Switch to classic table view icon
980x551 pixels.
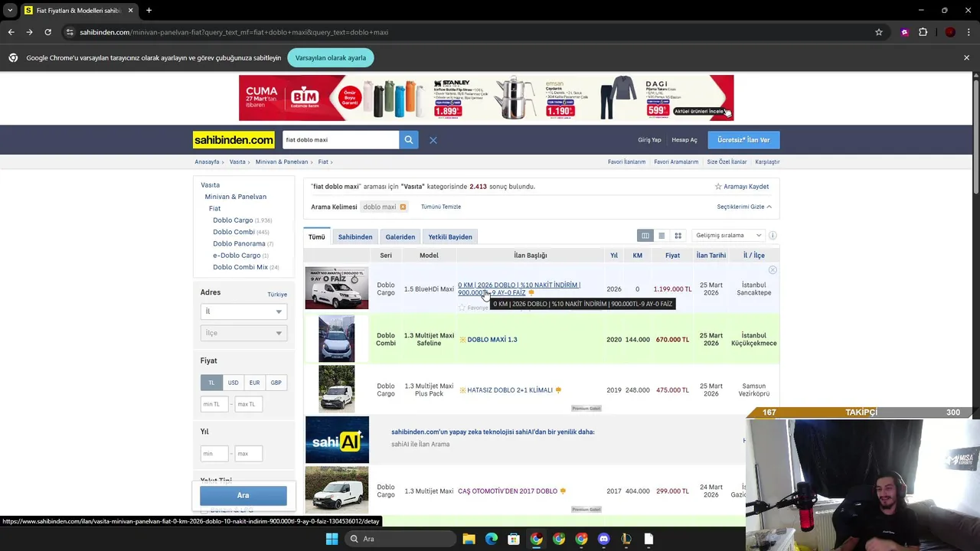645,236
